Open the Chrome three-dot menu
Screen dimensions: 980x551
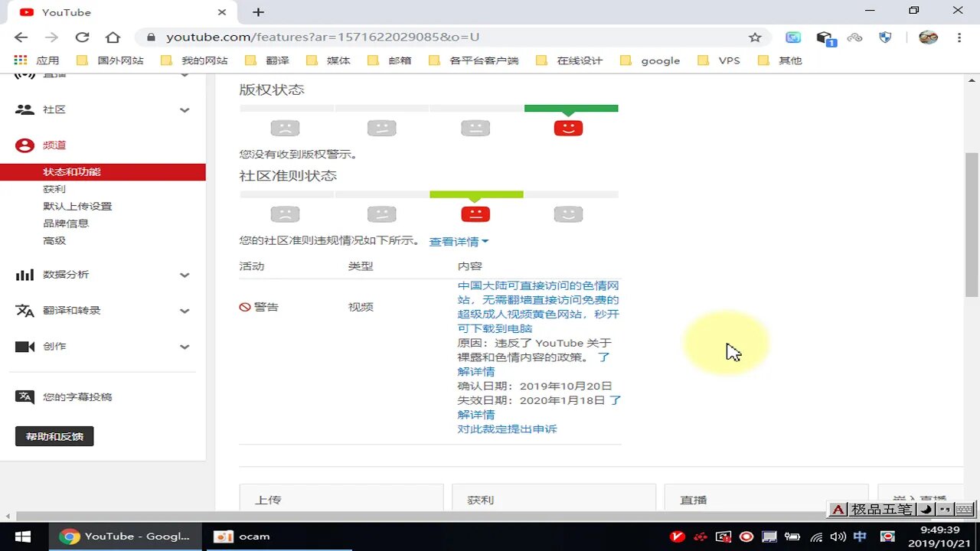pyautogui.click(x=959, y=37)
